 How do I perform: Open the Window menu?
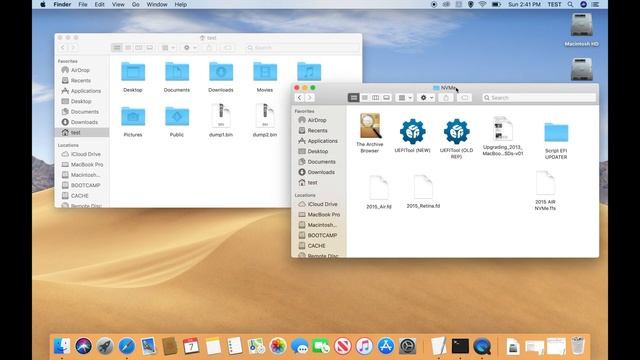[157, 4]
